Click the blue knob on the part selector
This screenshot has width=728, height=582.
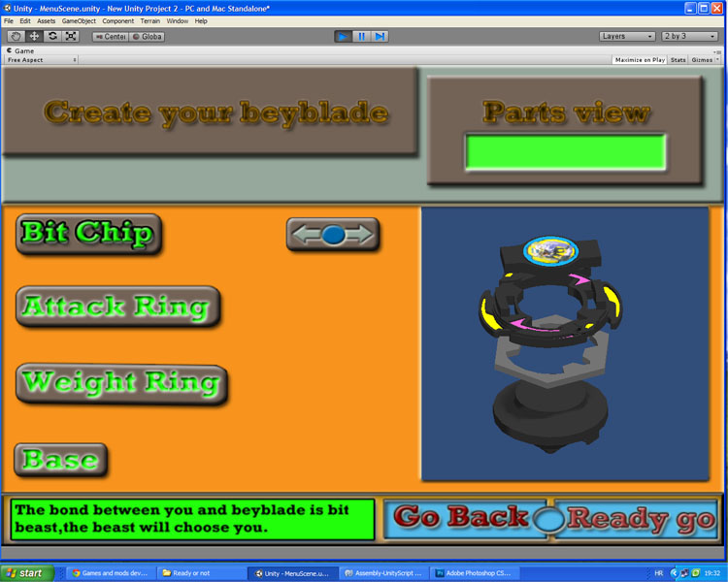(x=333, y=235)
